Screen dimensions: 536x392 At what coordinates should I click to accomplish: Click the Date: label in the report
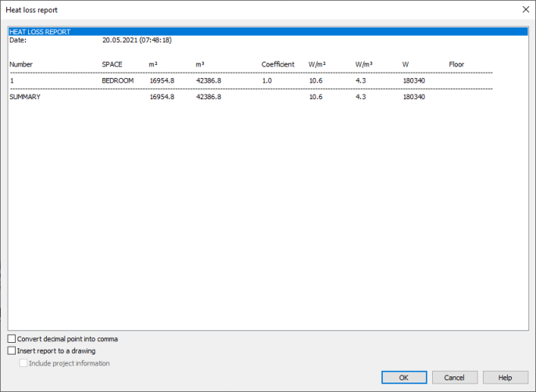17,40
